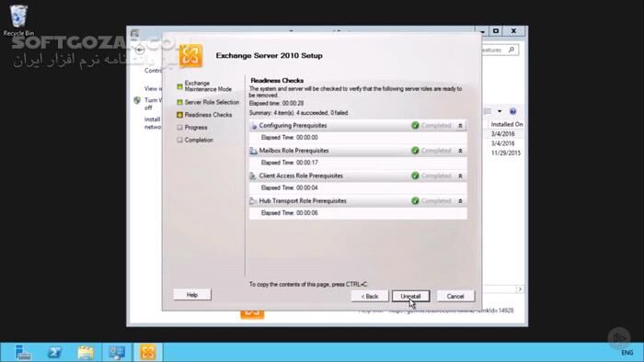Open the Recycle Bin desktop icon
Viewport: 644px width, 362px height.
[x=18, y=19]
